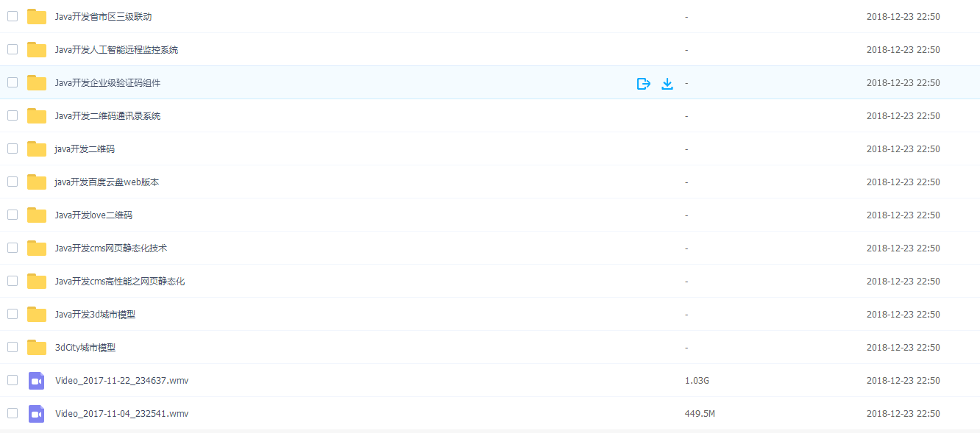Select checkbox for java开发百度云盘web版本

click(x=13, y=182)
